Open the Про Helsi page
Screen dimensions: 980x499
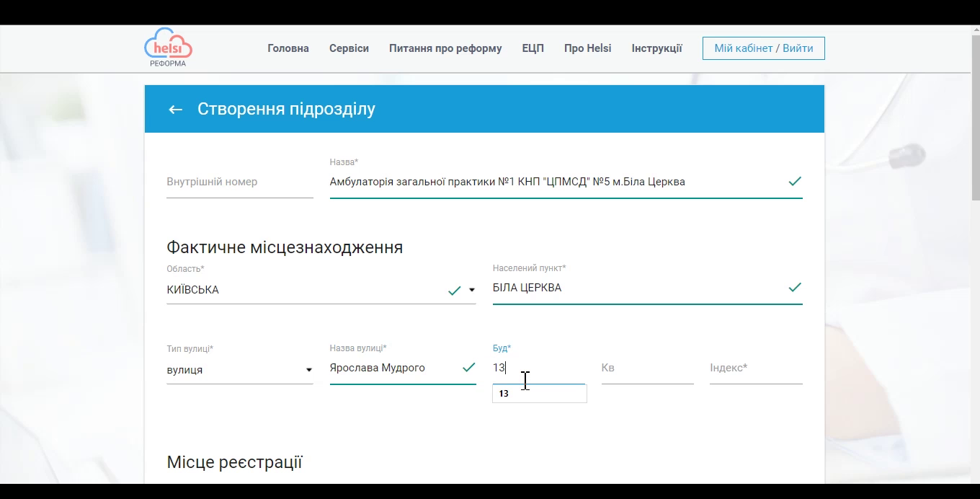587,48
